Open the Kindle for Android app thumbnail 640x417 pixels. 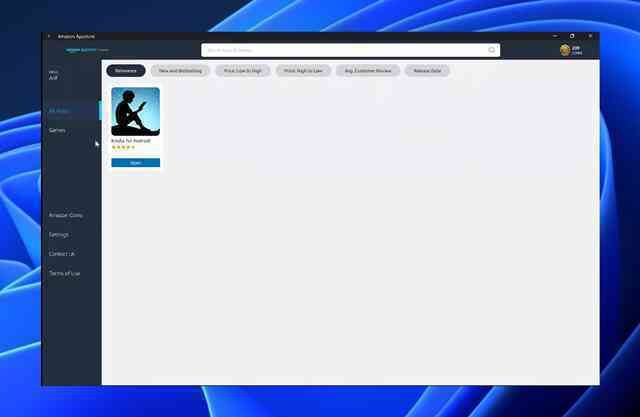click(136, 111)
